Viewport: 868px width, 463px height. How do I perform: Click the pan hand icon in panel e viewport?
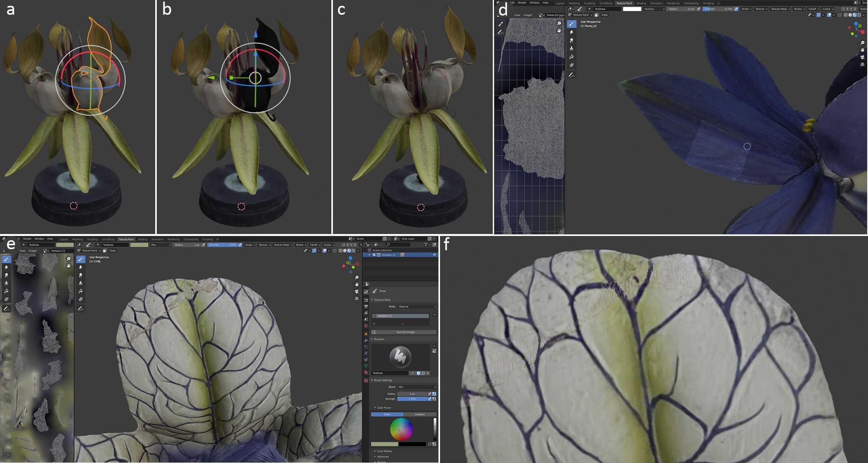coord(357,284)
